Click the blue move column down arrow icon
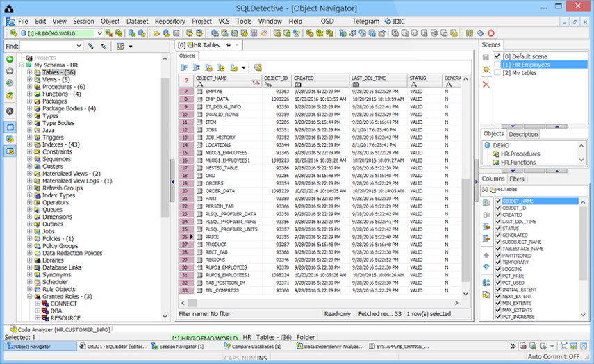The width and height of the screenshot is (594, 364). 486,267
